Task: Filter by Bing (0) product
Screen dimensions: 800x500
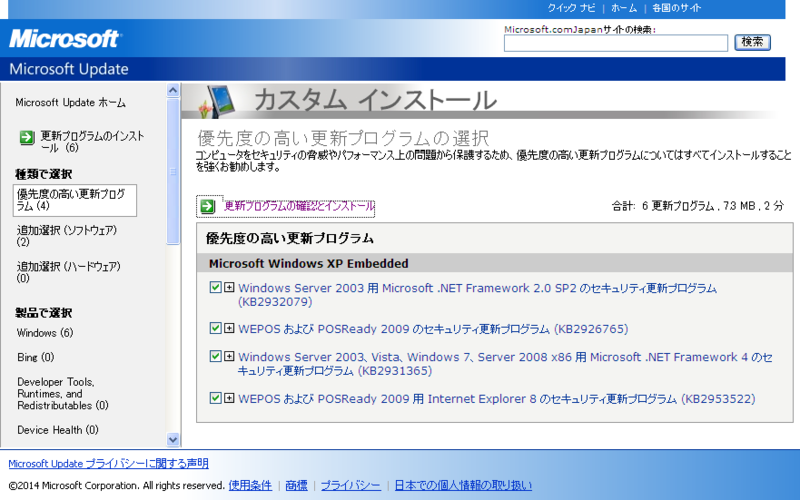Action: tap(35, 357)
